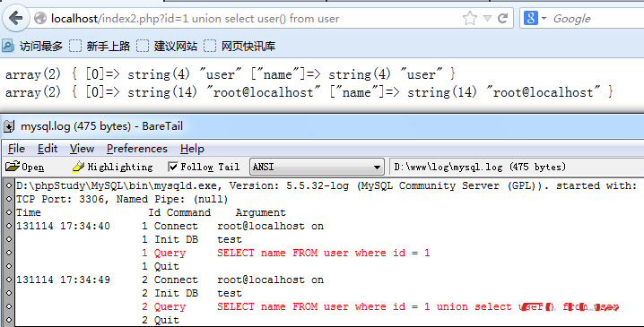Click second 'root@localhost on' at 17:34:49

[x=270, y=280]
